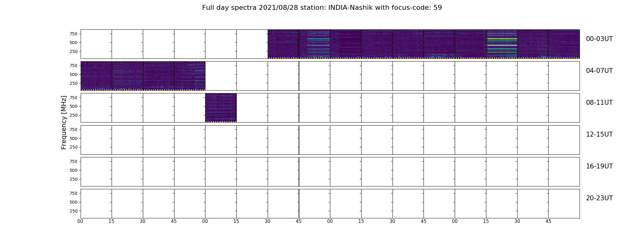The image size is (644, 245).
Task: Click the 750 tick of the 16-19UT row
Action: 74,161
